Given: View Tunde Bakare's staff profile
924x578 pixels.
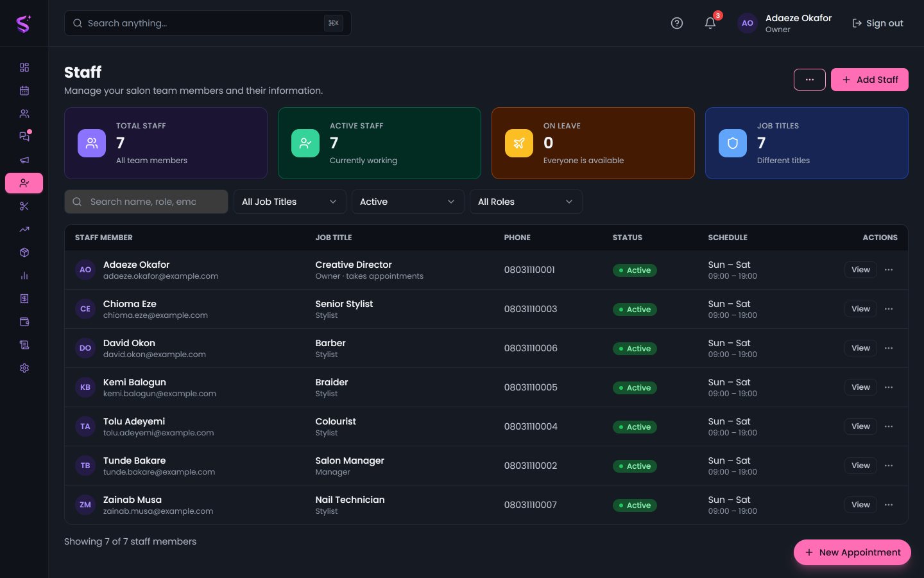Looking at the screenshot, I should coord(860,466).
